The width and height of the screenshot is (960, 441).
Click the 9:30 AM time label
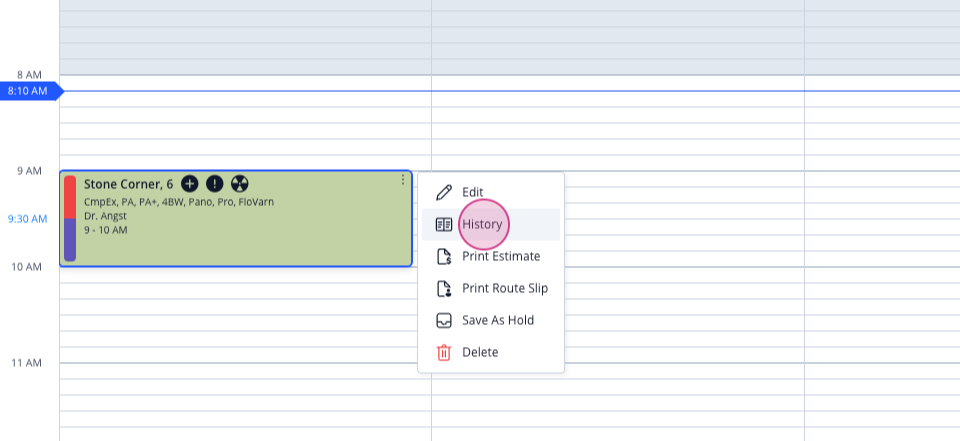(28, 219)
